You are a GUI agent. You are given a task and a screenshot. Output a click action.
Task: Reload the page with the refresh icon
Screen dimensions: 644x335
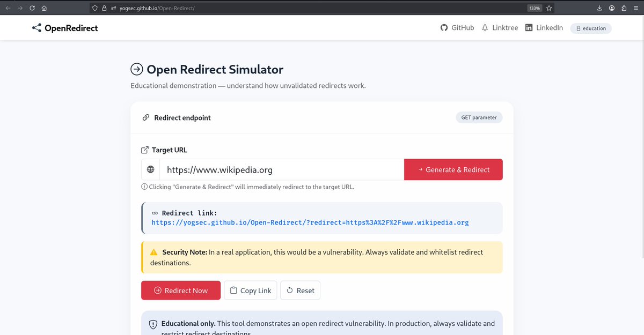coord(32,8)
